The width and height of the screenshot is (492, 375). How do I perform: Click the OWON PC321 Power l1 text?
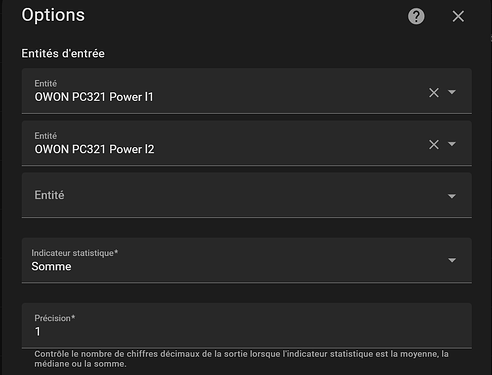click(94, 97)
